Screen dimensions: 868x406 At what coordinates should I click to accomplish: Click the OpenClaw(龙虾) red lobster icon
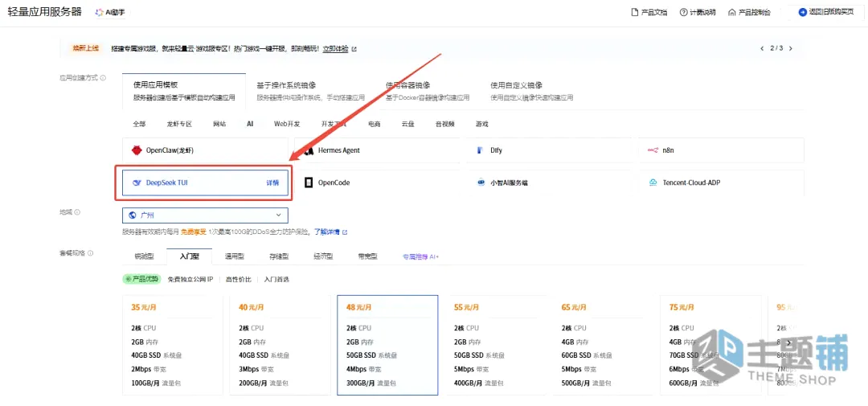tap(136, 150)
